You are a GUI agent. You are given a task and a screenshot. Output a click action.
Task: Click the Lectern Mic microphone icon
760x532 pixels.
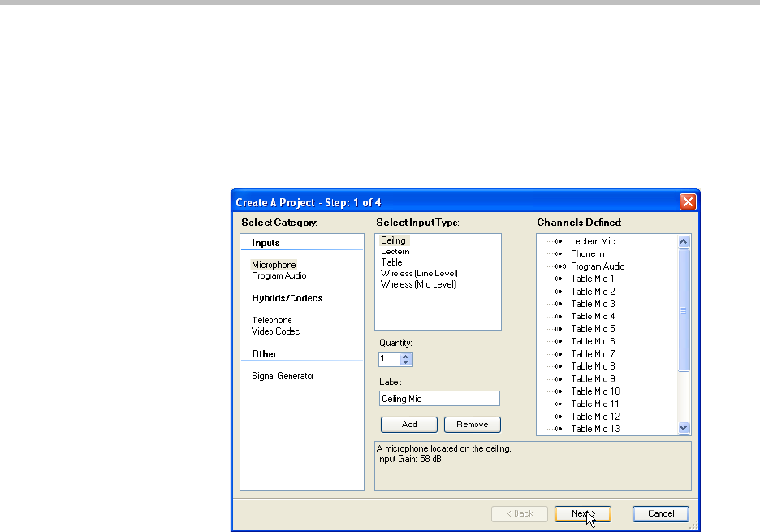tap(559, 241)
